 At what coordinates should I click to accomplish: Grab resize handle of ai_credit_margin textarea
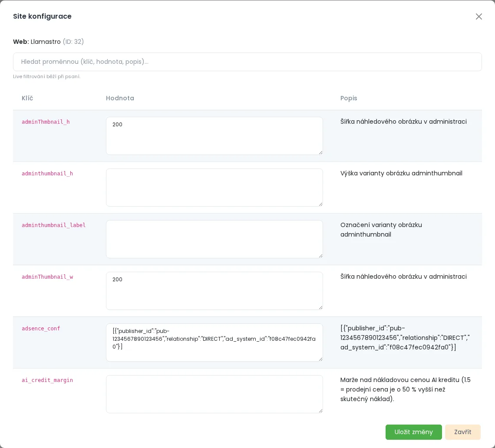(x=320, y=411)
